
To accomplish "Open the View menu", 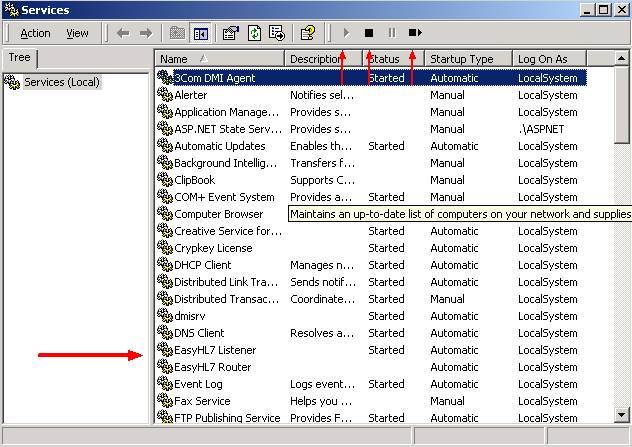I will (77, 33).
